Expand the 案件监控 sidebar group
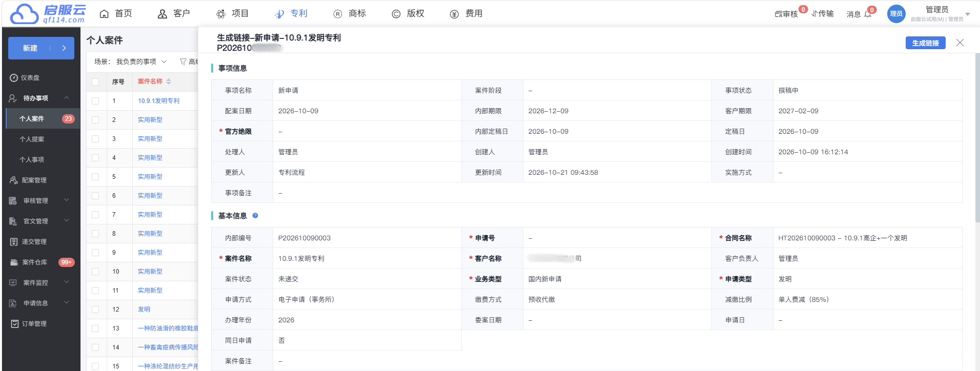The height and width of the screenshot is (371, 980). 67,282
